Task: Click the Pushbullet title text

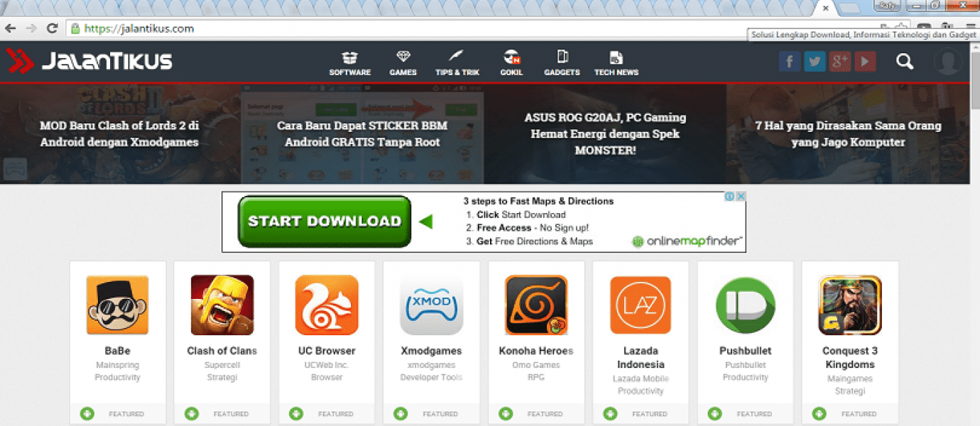Action: point(746,351)
